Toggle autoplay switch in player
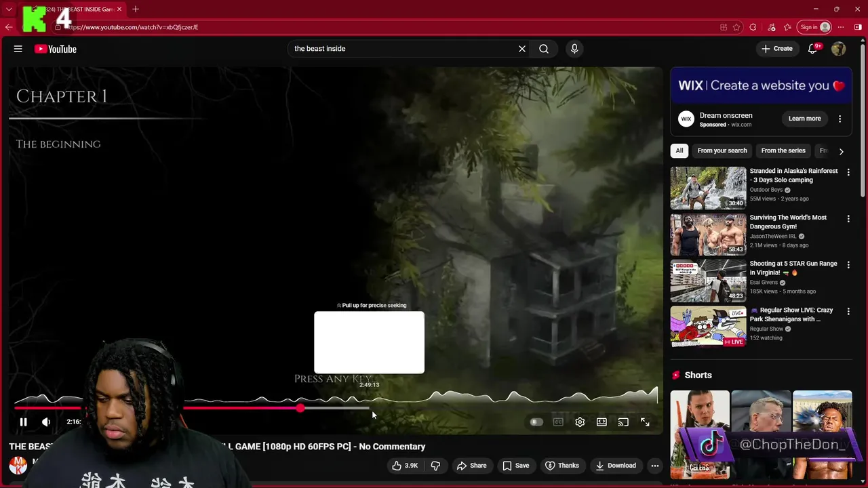The height and width of the screenshot is (488, 868). coord(536,422)
